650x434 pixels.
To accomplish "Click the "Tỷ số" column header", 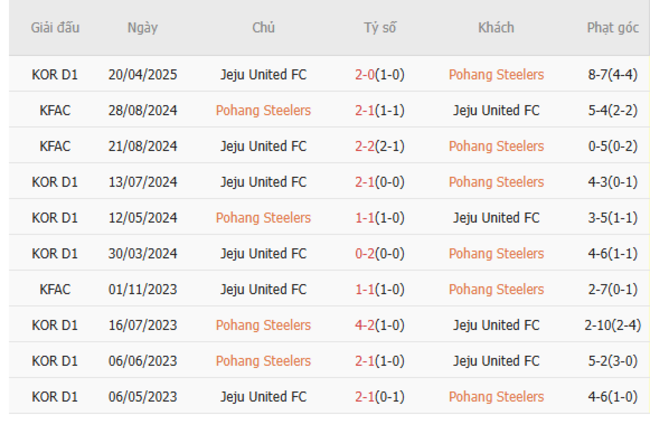I will tap(379, 28).
